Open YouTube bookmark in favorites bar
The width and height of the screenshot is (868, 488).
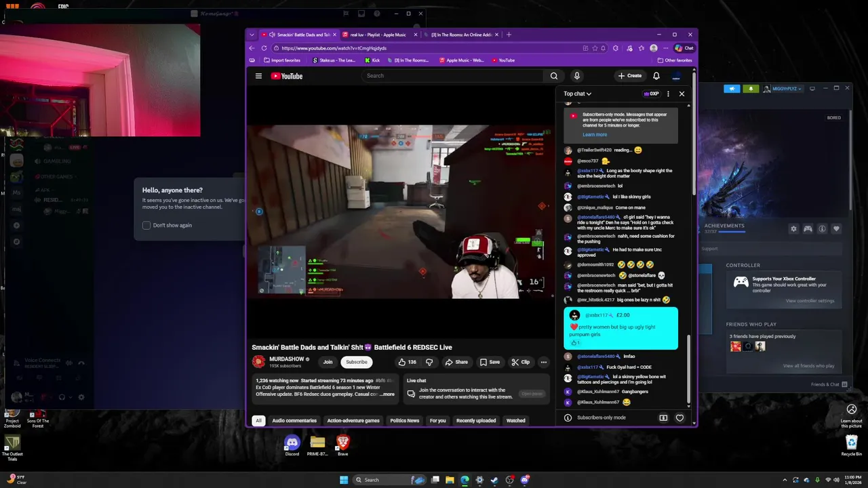[x=503, y=60]
